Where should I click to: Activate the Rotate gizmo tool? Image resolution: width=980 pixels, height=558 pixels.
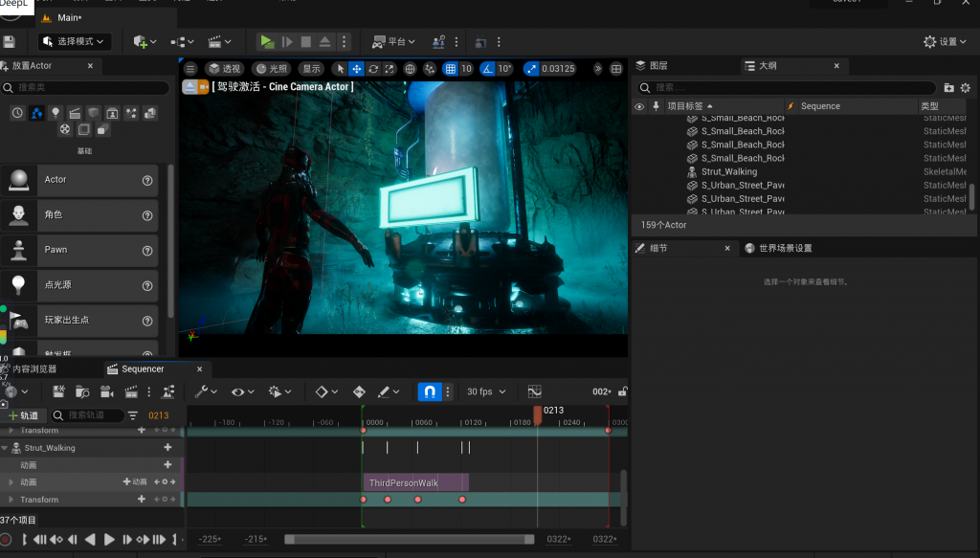(x=373, y=69)
